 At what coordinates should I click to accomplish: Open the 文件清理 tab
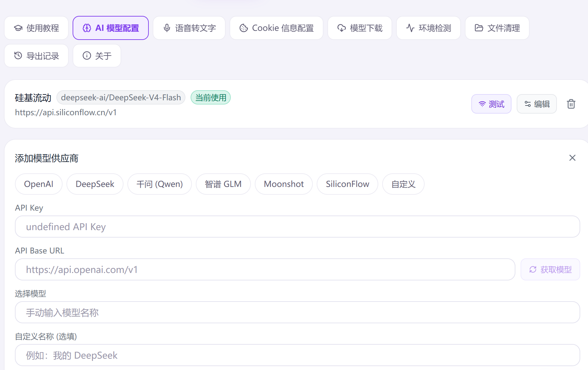(x=497, y=28)
